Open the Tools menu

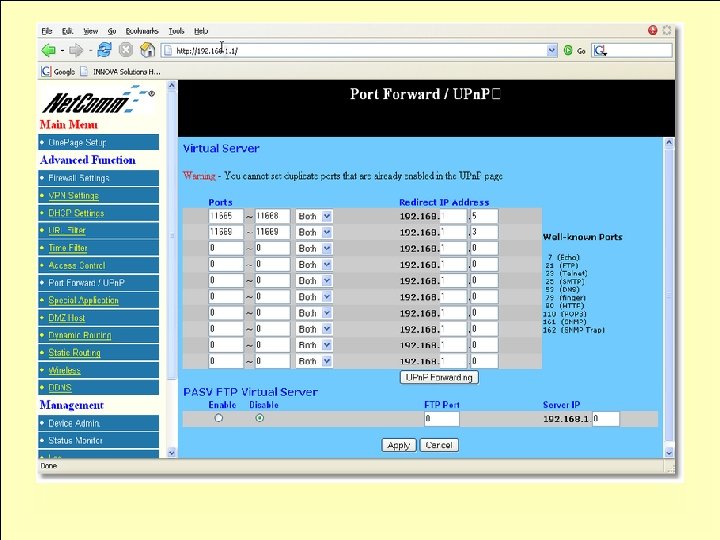click(x=176, y=31)
